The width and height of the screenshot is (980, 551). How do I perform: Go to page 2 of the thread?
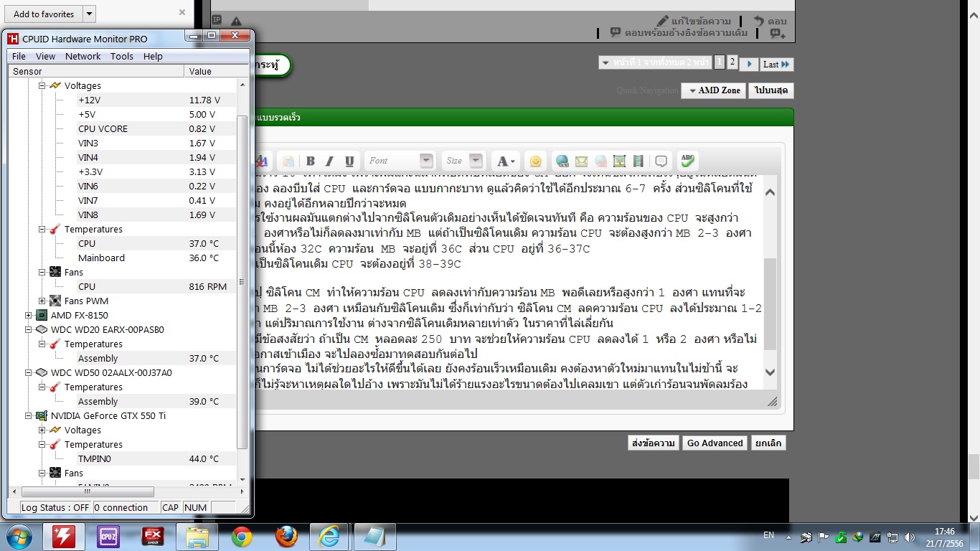(x=732, y=62)
